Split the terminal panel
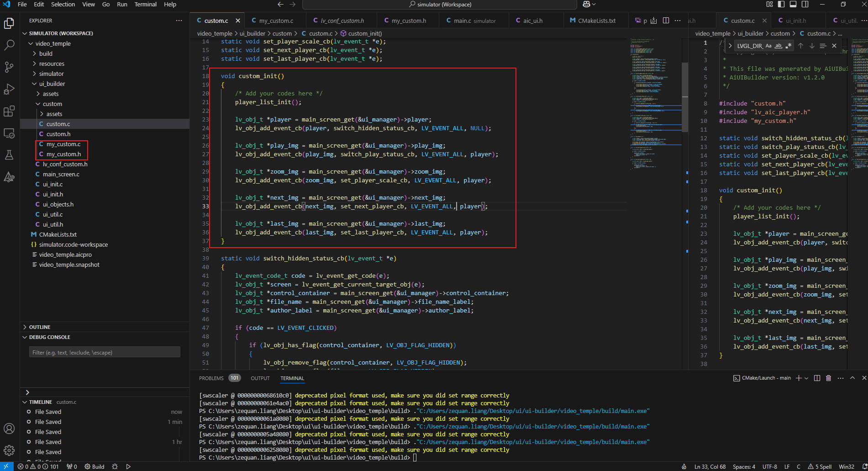Screen dimensions: 868x471 [x=817, y=378]
